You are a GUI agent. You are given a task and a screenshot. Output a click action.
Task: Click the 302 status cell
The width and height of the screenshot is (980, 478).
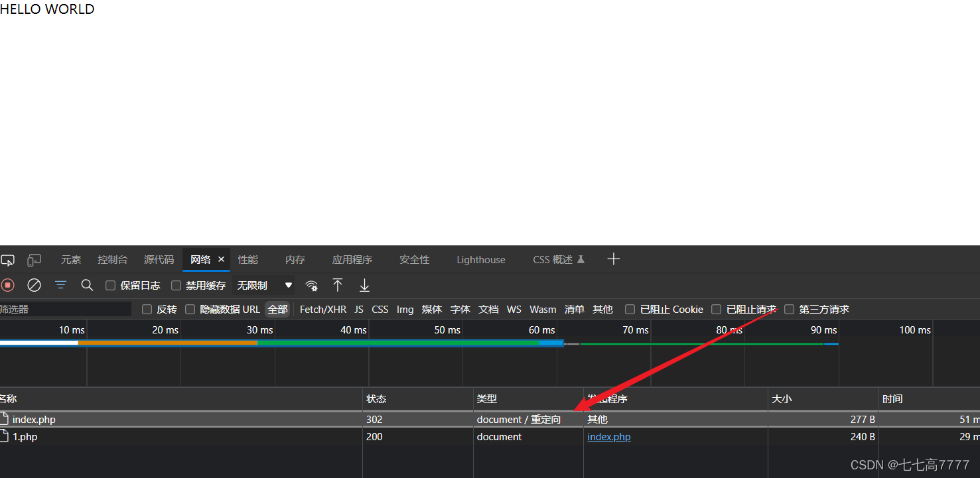(x=374, y=419)
